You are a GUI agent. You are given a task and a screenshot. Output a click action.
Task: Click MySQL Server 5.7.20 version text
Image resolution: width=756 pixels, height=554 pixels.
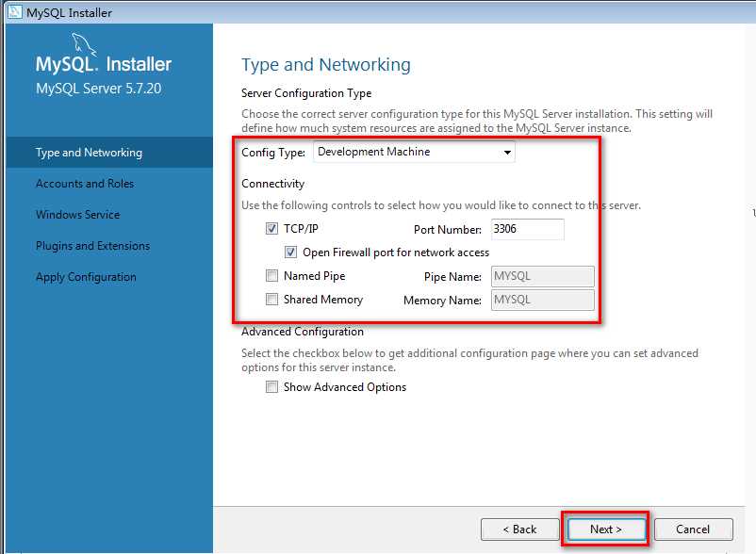pos(99,89)
